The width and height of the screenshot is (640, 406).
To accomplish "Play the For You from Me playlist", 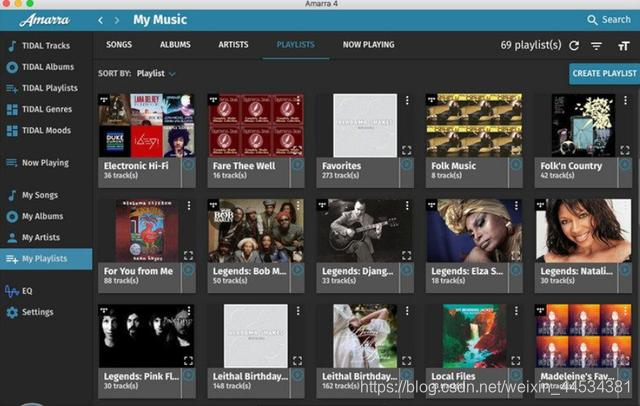I will click(188, 270).
